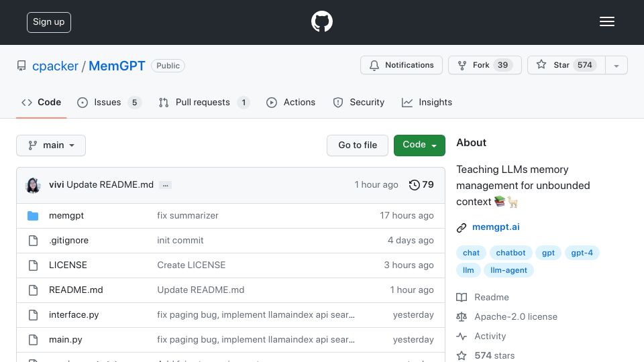Expand the green Code dropdown button
The image size is (644, 362).
[x=419, y=145]
